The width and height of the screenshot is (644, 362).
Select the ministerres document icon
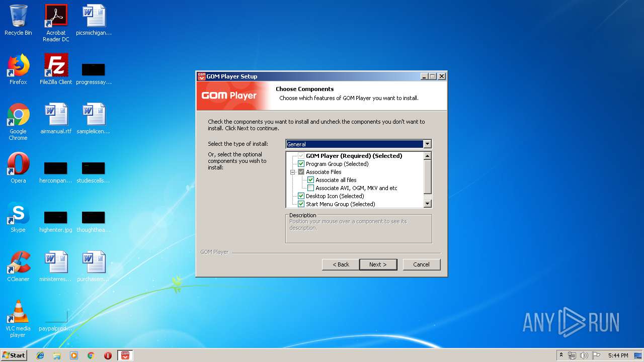[56, 266]
